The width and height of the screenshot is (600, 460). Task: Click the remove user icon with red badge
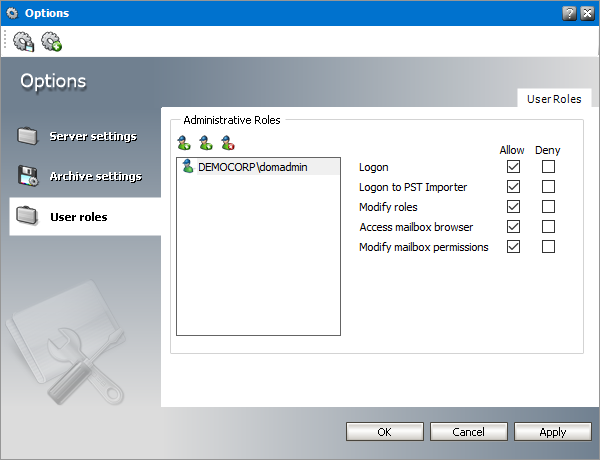pos(228,143)
